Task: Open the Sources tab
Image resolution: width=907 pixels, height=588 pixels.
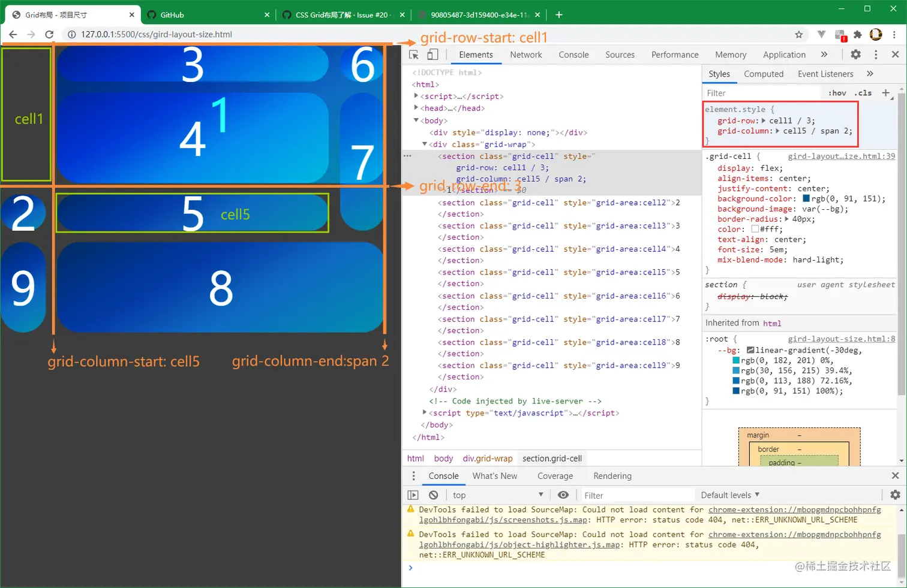Action: (620, 55)
